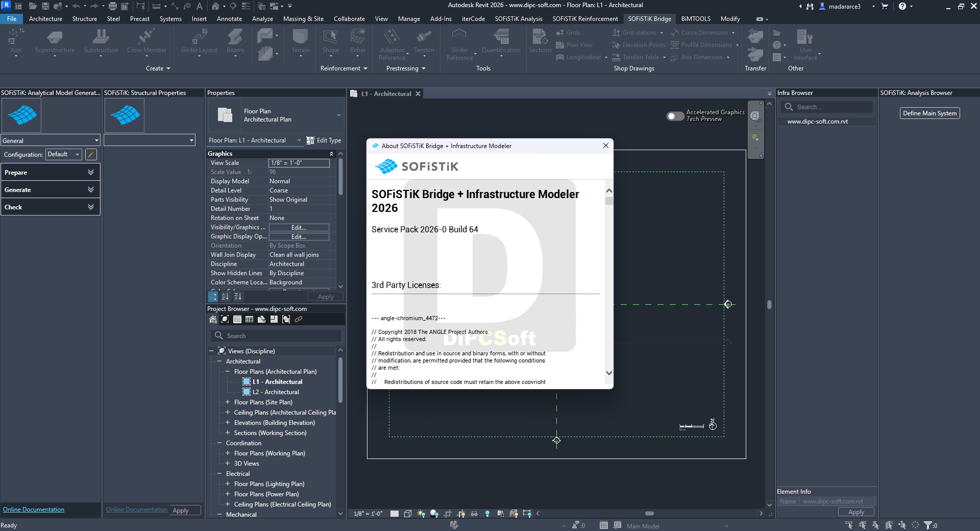Click Cross Member tool in ribbon

coord(146,42)
